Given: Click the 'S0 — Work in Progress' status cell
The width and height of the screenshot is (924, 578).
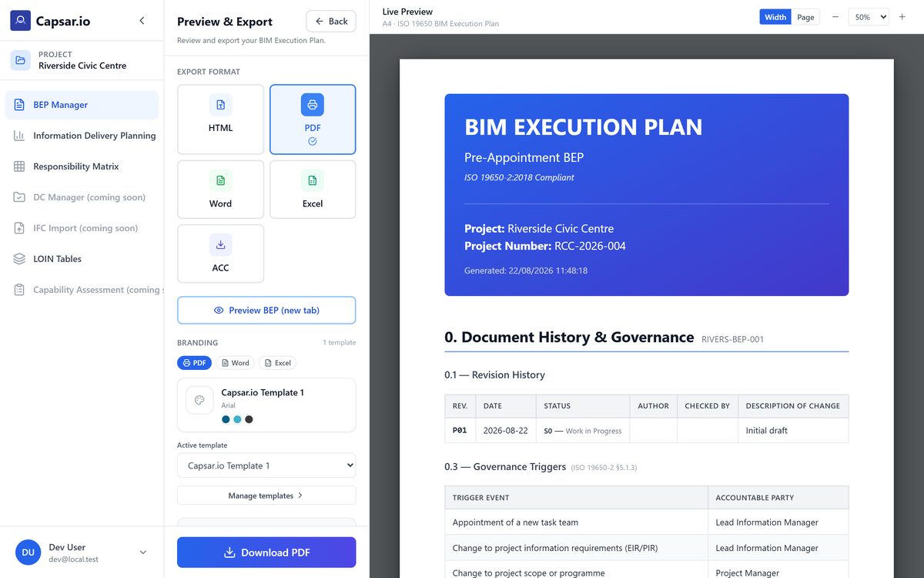Looking at the screenshot, I should coord(583,431).
